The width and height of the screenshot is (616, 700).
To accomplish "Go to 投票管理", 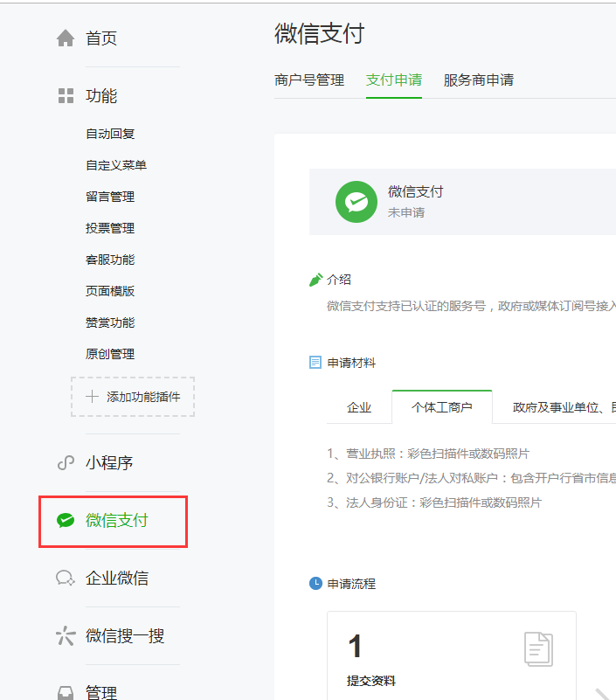I will click(110, 228).
